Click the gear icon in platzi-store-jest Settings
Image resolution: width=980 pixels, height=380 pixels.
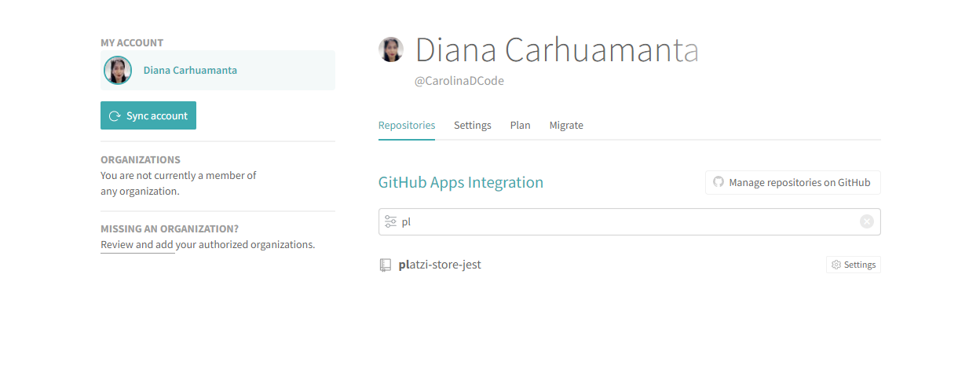tap(836, 265)
